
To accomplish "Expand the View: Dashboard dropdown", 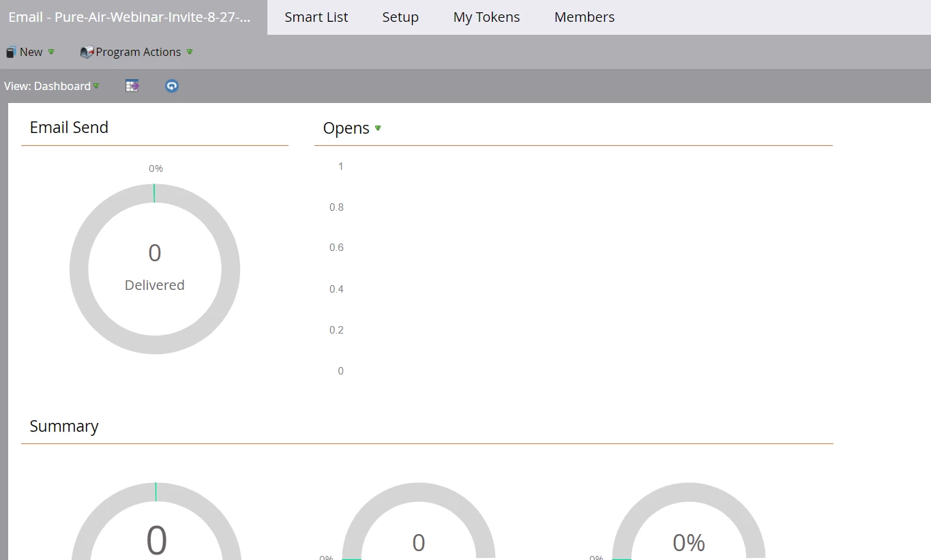I will [x=52, y=86].
